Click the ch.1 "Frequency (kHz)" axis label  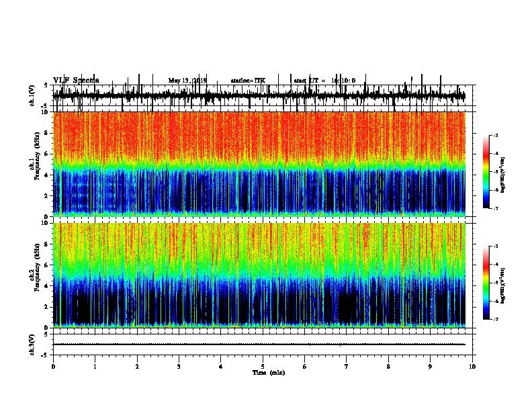(38, 156)
